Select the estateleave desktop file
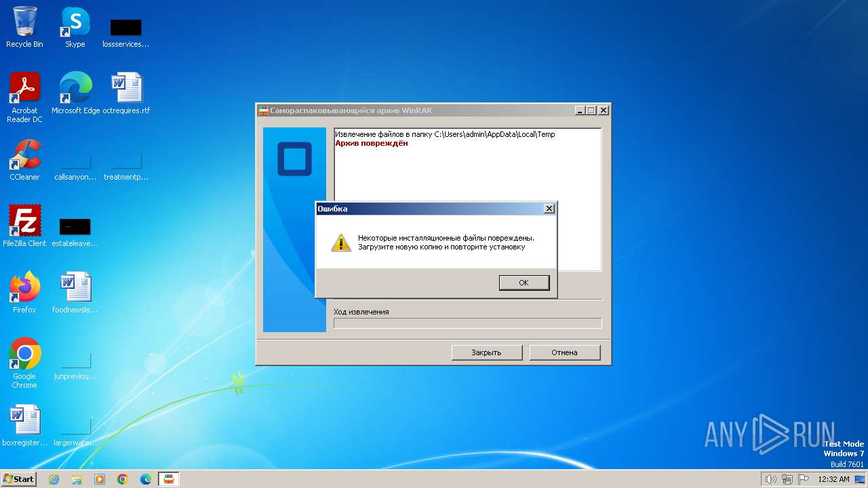The height and width of the screenshot is (488, 868). pyautogui.click(x=75, y=231)
